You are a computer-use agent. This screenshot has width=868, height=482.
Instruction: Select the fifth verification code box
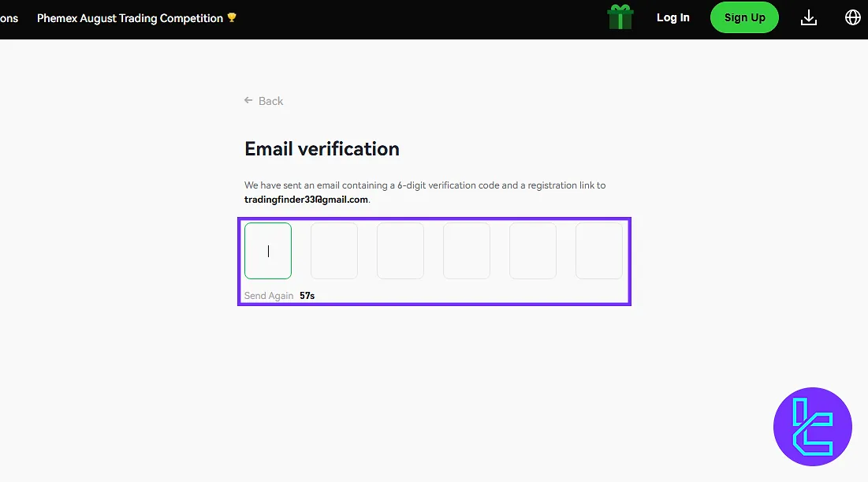click(x=533, y=251)
